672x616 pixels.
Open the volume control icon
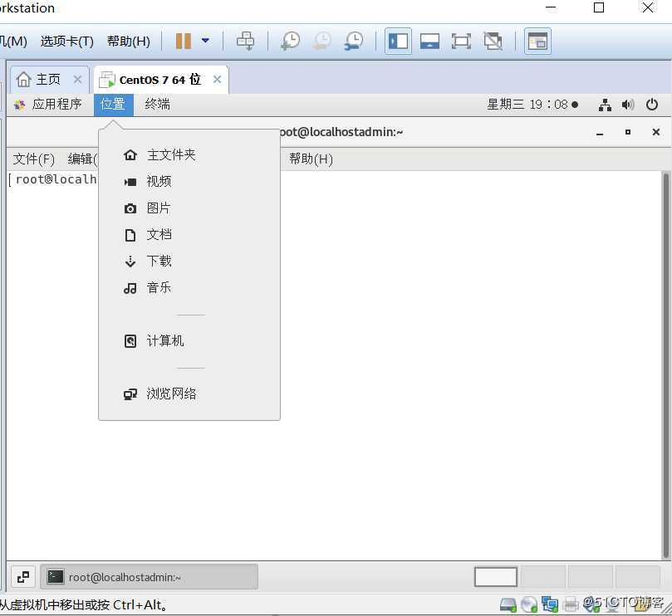click(628, 105)
